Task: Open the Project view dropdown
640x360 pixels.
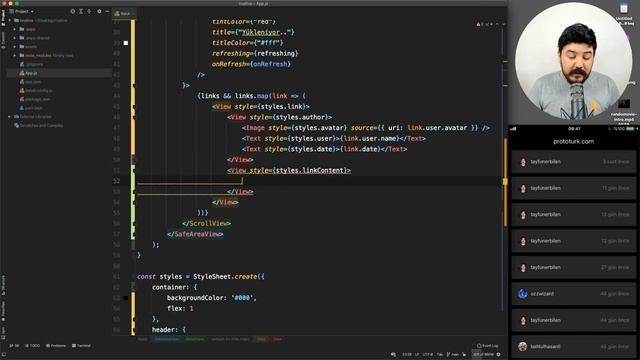Action: [22, 11]
